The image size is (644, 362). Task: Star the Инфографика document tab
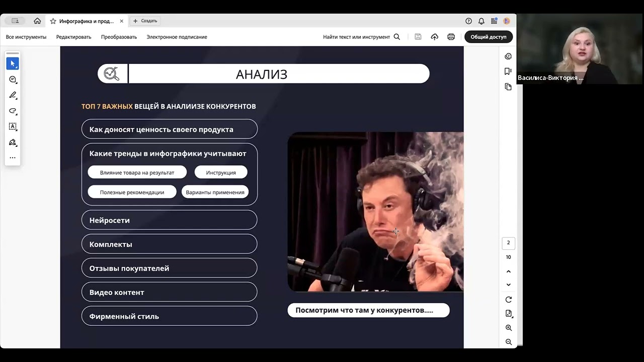coord(53,21)
